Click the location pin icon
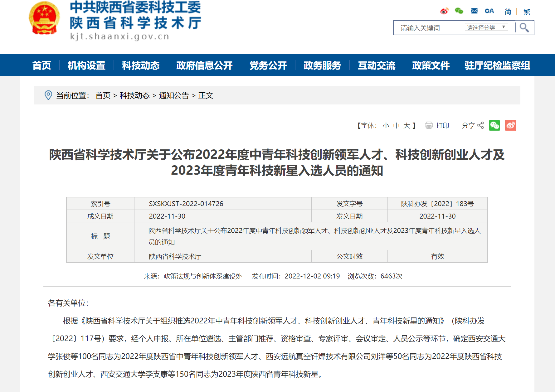Screen dimensions: 555x392 click(x=48, y=95)
